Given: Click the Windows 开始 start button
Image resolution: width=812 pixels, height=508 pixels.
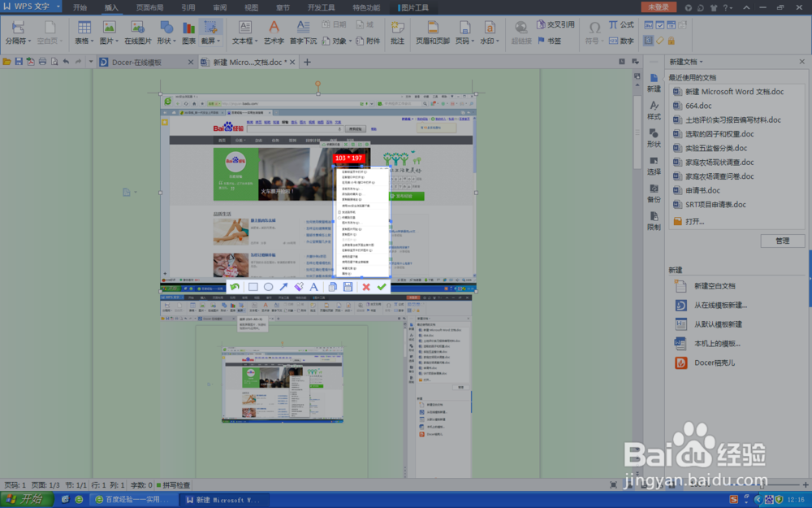Looking at the screenshot, I should 26,499.
